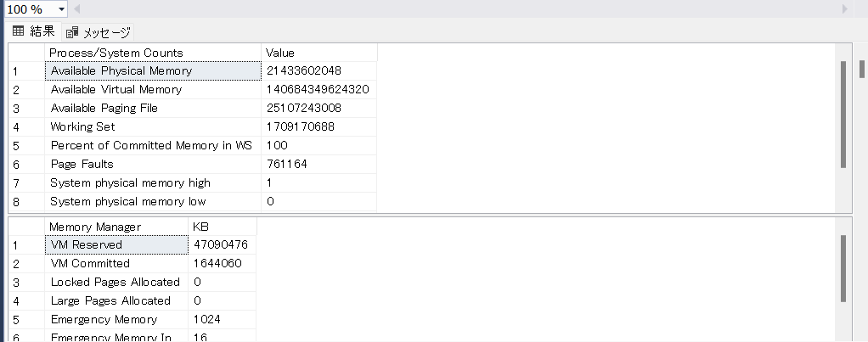
Task: Select the VM Reserved cell
Action: 116,244
